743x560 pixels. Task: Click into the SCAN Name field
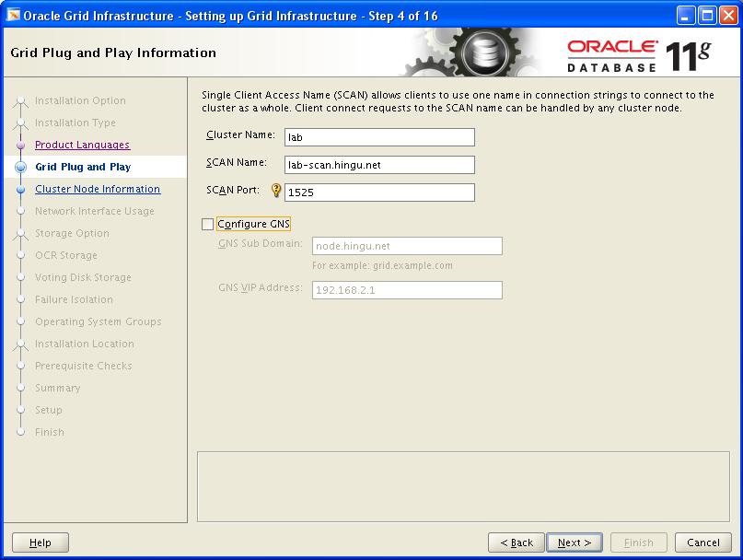click(378, 165)
